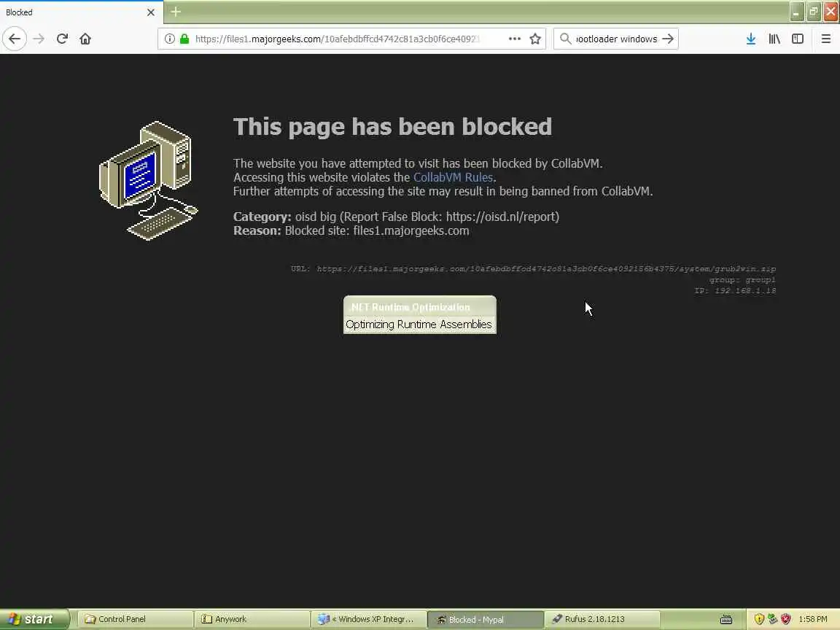Select the Blocked browser tab
The height and width of the screenshot is (630, 840).
82,12
